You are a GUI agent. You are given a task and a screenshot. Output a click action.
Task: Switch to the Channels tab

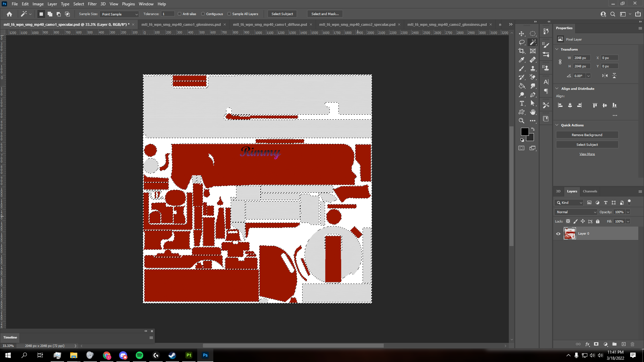pos(590,191)
